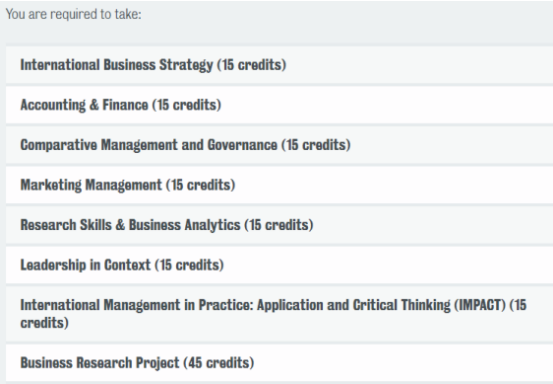Open Research Skills & Business Analytics row
Screen dimensions: 553x384
pos(279,225)
